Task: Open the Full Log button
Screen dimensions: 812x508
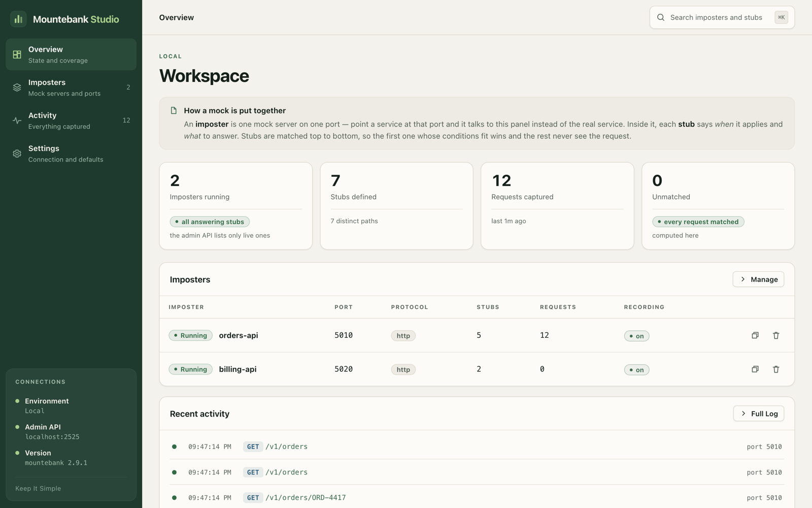Action: point(759,414)
